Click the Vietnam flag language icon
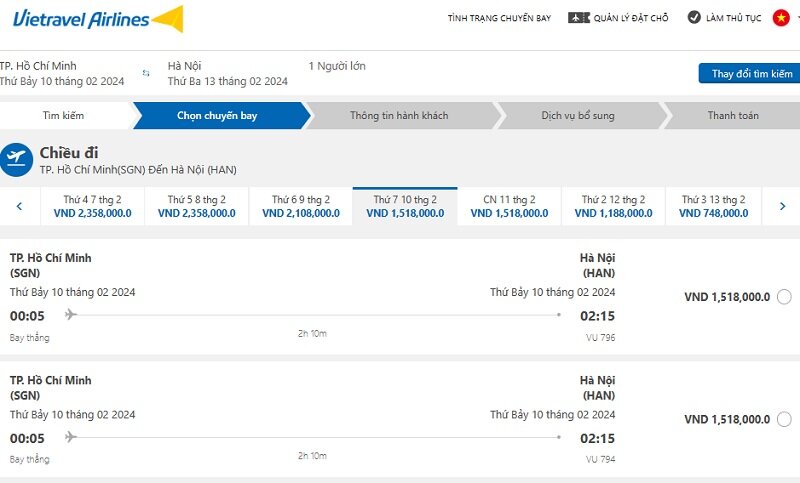The image size is (800, 483). (x=780, y=18)
